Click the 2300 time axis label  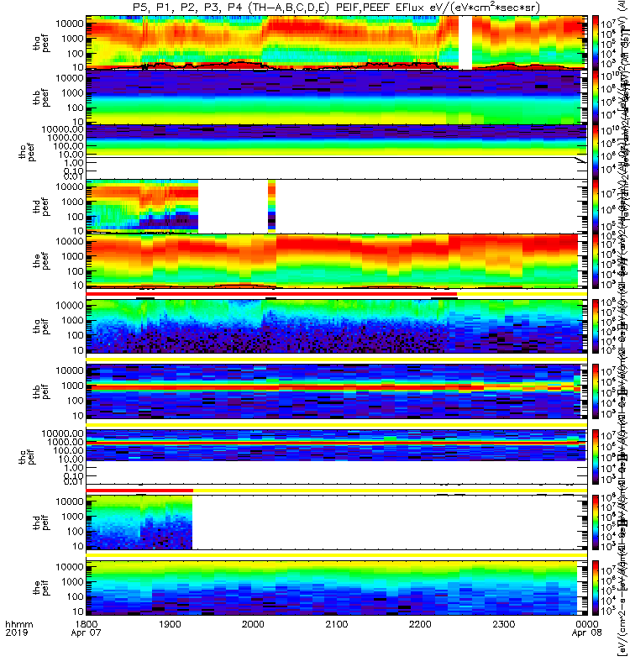click(503, 624)
